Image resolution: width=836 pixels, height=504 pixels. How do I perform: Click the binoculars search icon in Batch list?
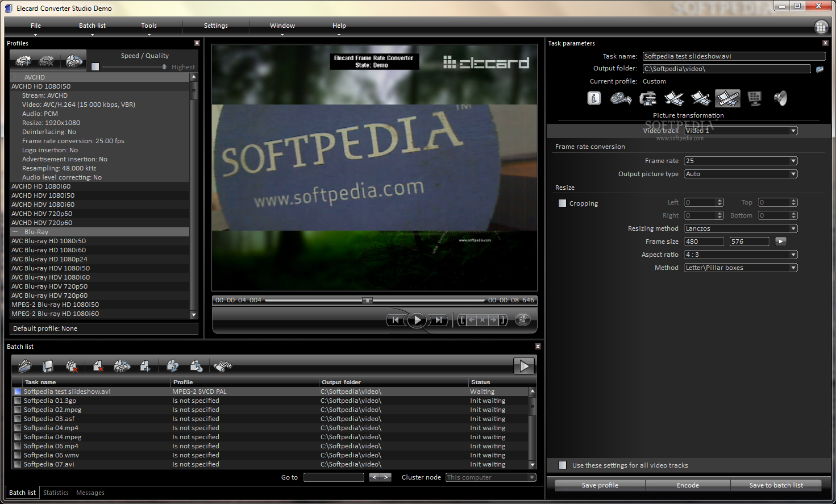pos(223,366)
